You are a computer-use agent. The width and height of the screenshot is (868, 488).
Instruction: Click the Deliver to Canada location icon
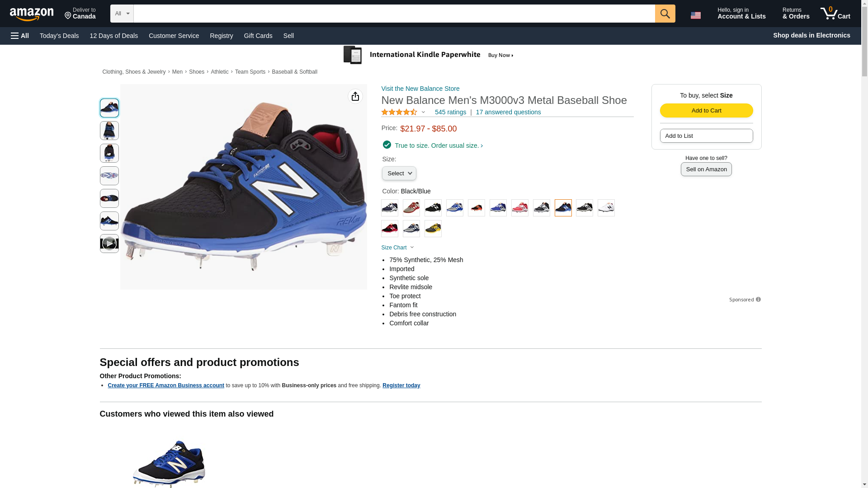pyautogui.click(x=68, y=16)
